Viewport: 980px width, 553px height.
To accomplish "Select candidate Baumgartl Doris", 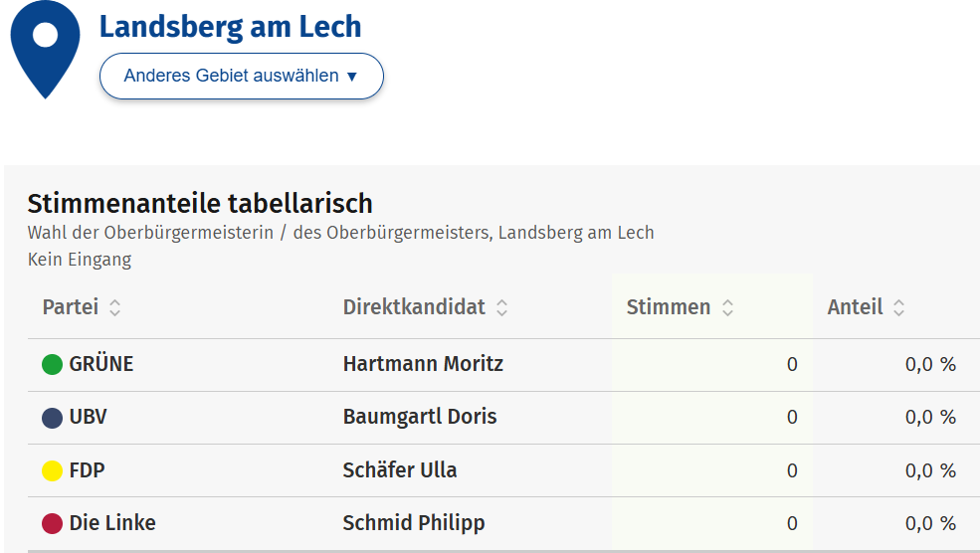I will click(419, 417).
